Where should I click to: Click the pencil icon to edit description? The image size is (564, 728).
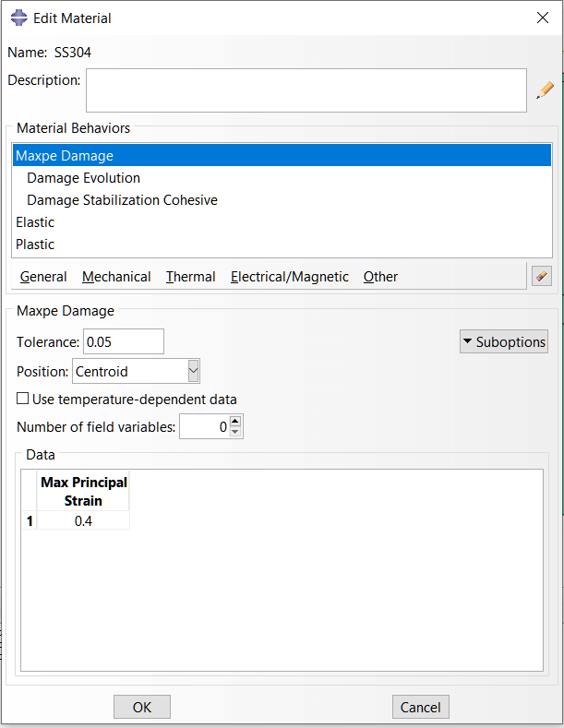pos(545,90)
